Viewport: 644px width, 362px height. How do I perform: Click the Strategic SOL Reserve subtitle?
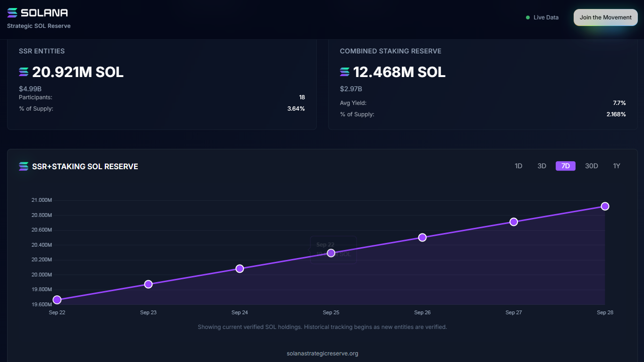[x=39, y=26]
